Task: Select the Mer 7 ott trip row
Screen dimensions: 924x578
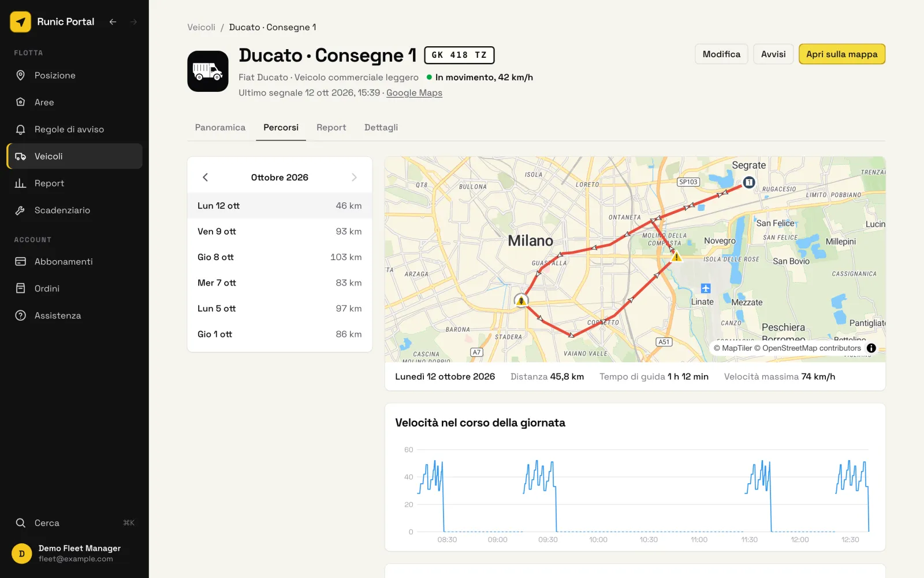Action: (x=280, y=283)
